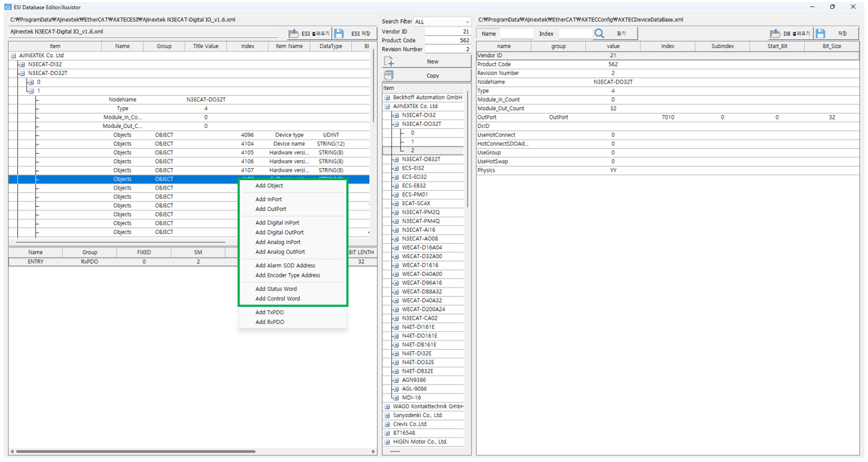The image size is (868, 462).
Task: Click the Module_Out_Count row name
Action: (x=501, y=109)
